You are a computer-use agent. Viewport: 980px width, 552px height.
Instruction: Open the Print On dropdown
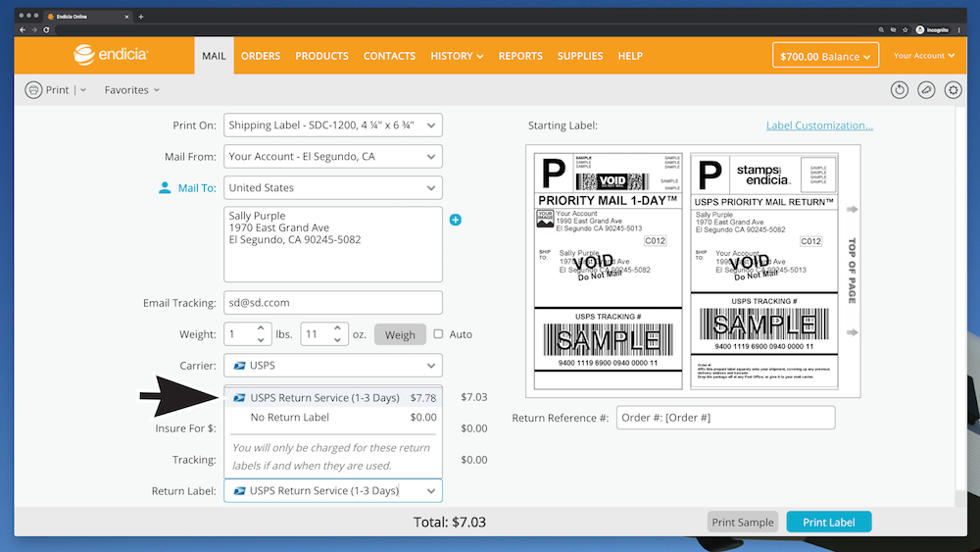point(333,125)
